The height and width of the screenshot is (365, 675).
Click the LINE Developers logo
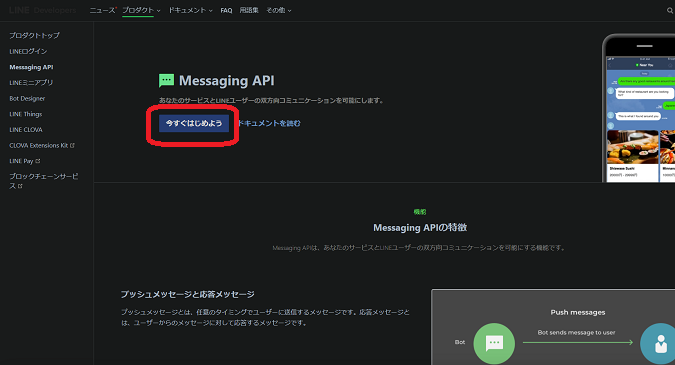click(42, 10)
